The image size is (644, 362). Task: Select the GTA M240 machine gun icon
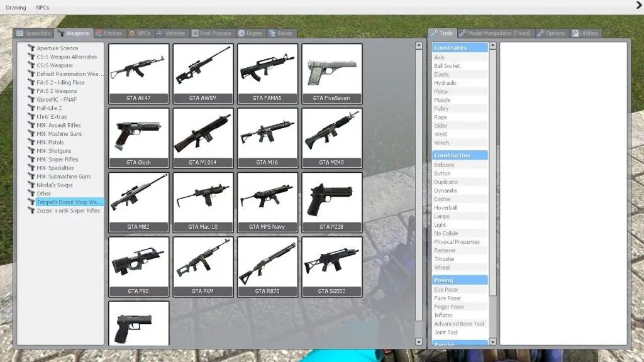[332, 138]
